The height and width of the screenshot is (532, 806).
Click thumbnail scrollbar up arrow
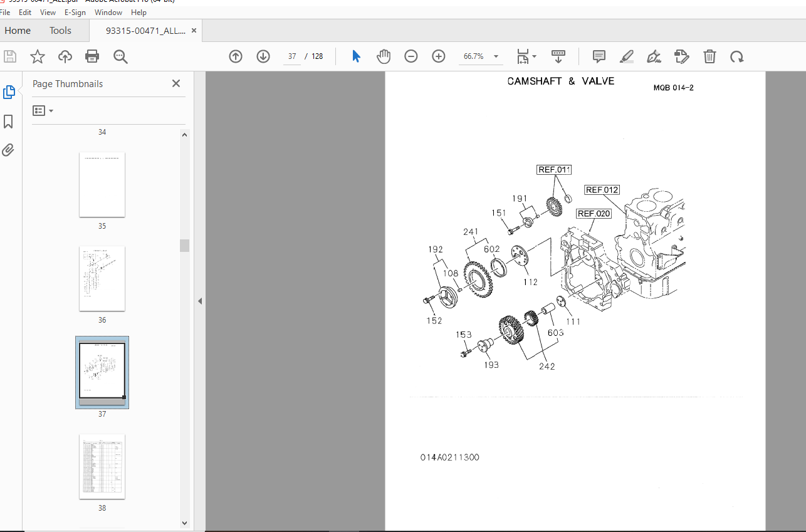pos(184,135)
